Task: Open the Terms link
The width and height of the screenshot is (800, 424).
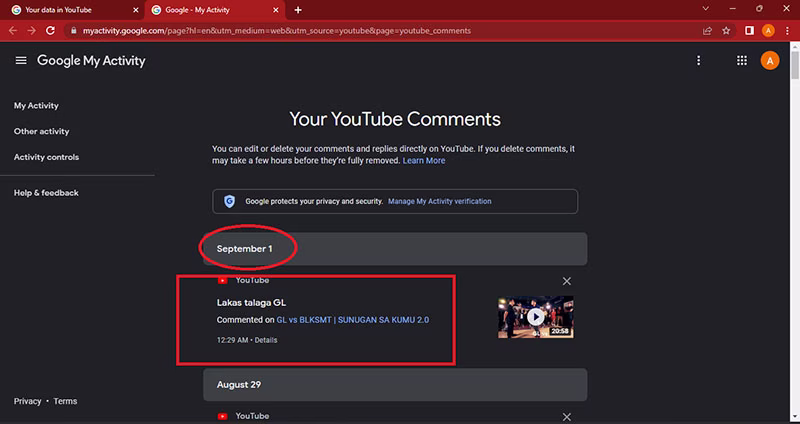Action: (x=65, y=401)
